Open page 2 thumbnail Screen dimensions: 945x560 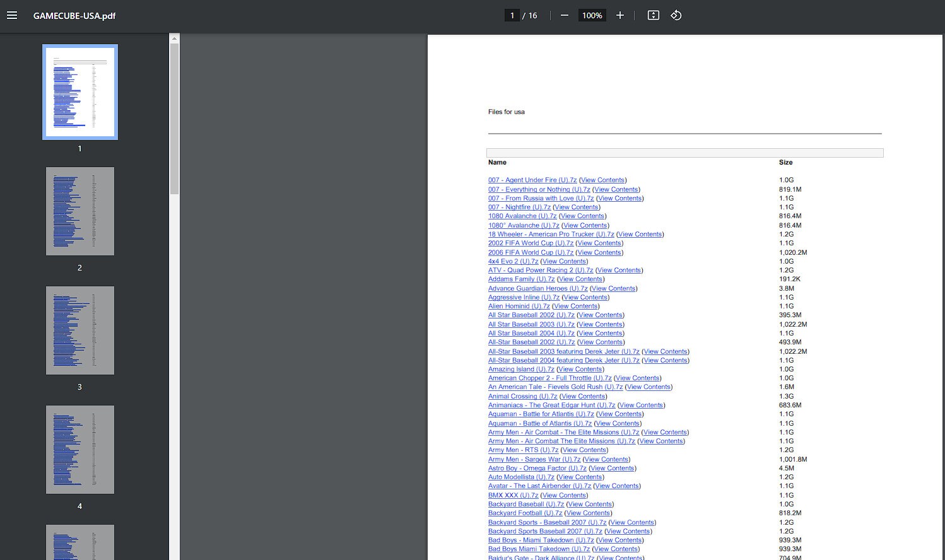80,211
